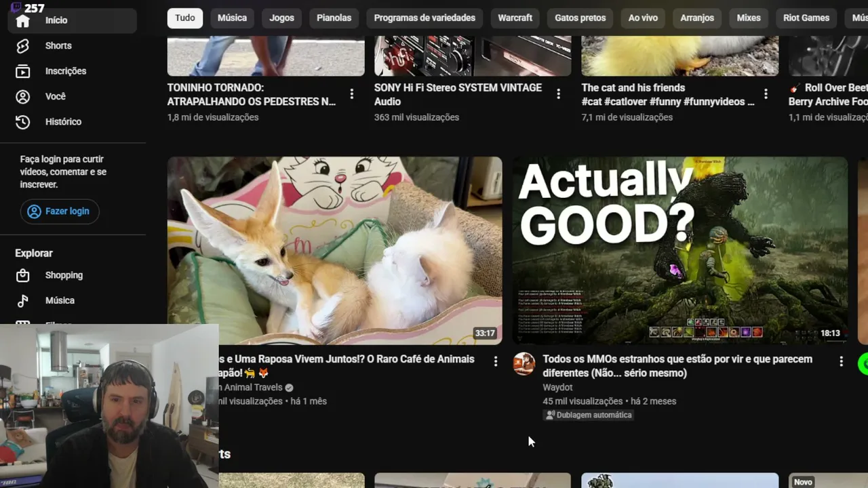Select the Arranjos chip
This screenshot has width=868, height=488.
697,18
